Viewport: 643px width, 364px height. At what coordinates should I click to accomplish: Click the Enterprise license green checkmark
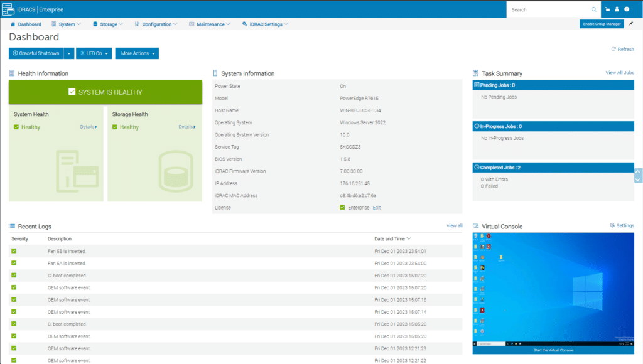click(342, 207)
